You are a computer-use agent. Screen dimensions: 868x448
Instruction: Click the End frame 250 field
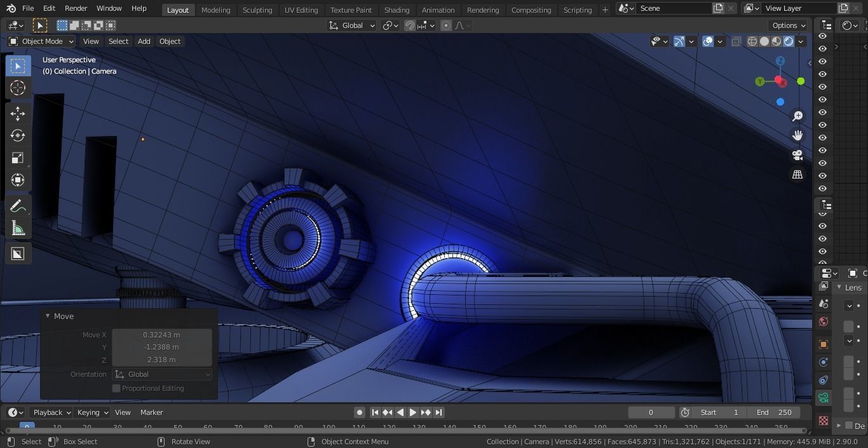click(774, 412)
